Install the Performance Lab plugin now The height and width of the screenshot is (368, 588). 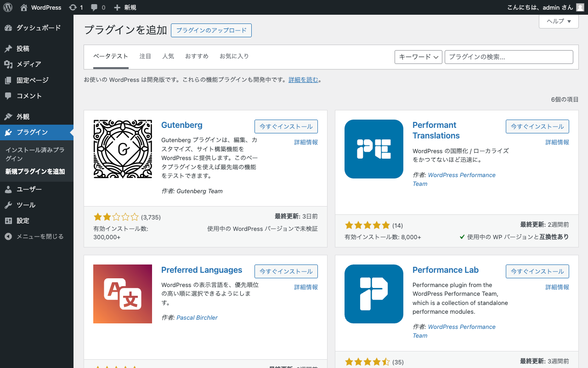pyautogui.click(x=537, y=271)
